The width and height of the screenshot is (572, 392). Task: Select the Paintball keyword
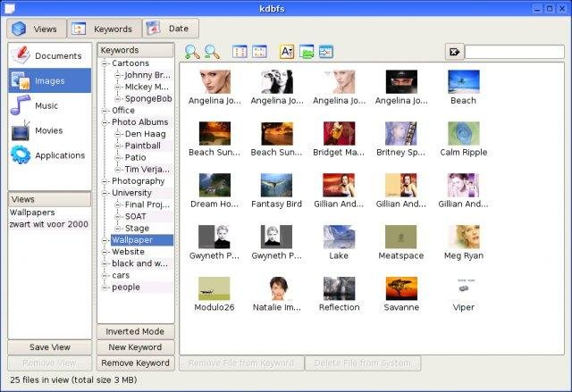[x=143, y=146]
